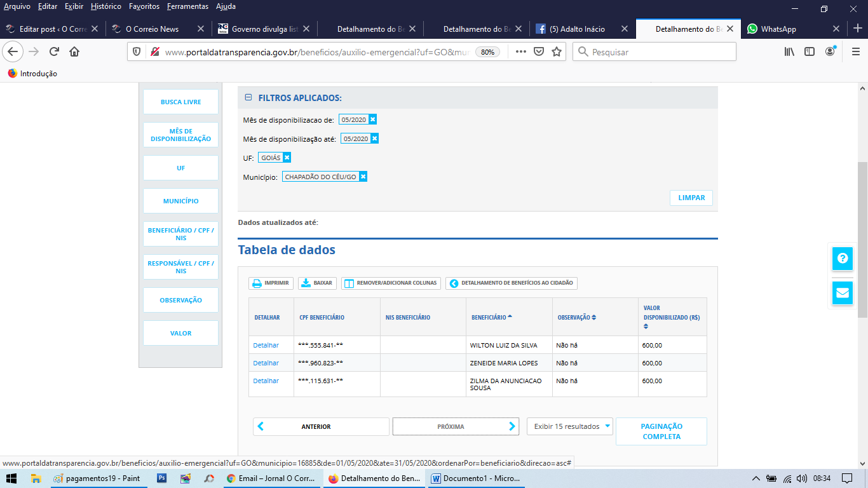Click the Pocket save icon

[x=538, y=52]
